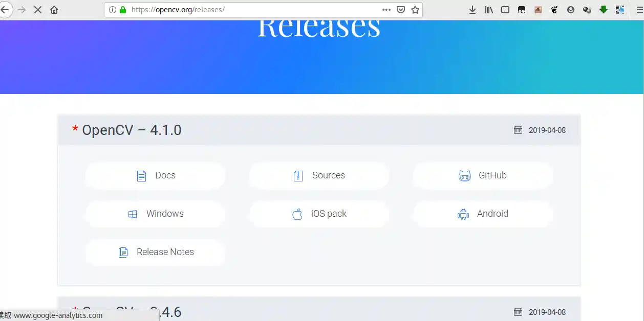The image size is (644, 321).
Task: Download the OpenCV 4.1.0 Android package
Action: (483, 214)
